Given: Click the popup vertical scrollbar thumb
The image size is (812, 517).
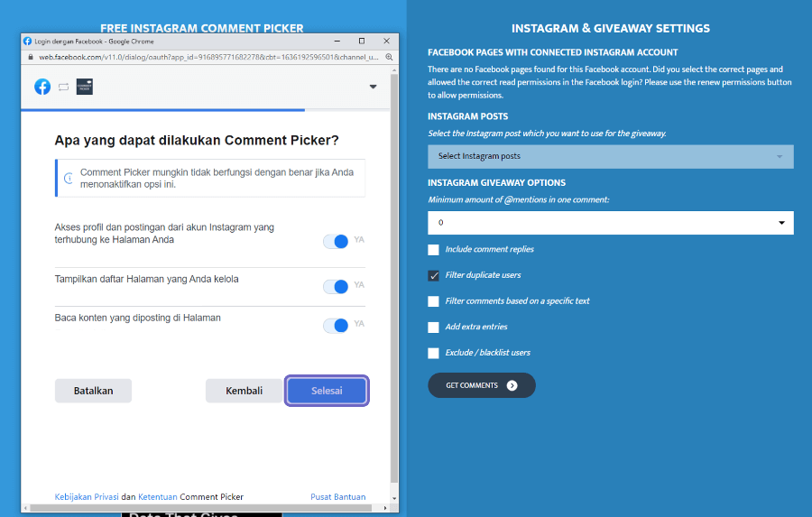Looking at the screenshot, I should tap(394, 279).
